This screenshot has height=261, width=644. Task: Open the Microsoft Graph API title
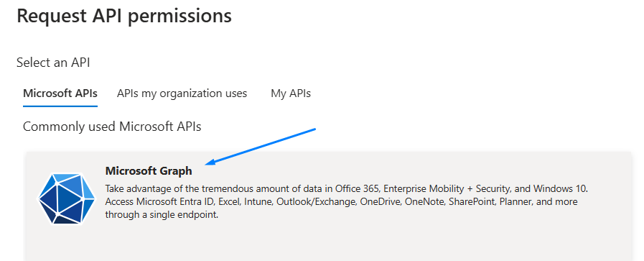coord(149,170)
